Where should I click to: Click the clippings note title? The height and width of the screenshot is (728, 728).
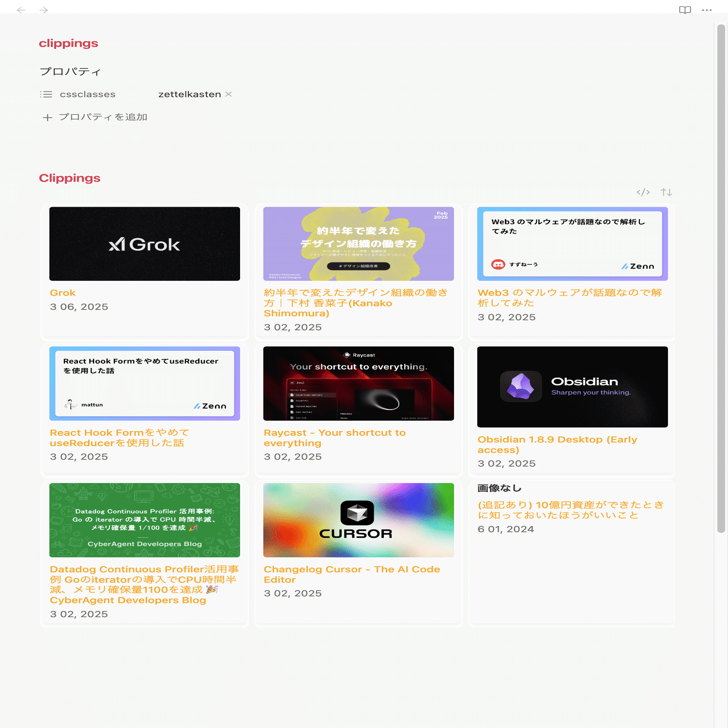(69, 44)
